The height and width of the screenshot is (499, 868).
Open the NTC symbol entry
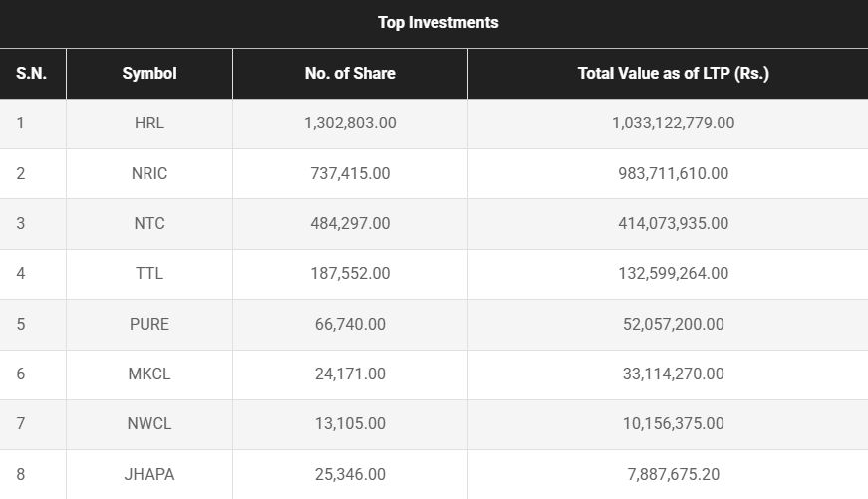[x=149, y=223]
